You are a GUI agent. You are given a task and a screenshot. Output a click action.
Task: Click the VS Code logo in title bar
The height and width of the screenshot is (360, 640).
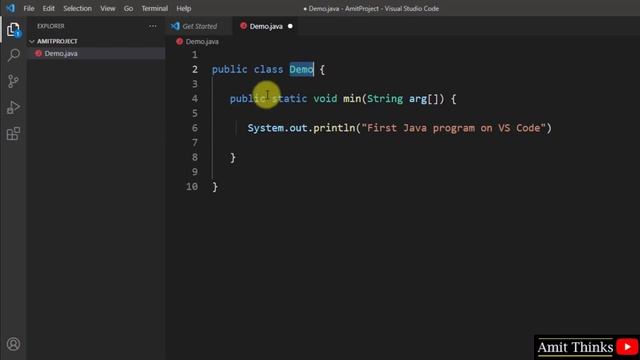coord(10,8)
